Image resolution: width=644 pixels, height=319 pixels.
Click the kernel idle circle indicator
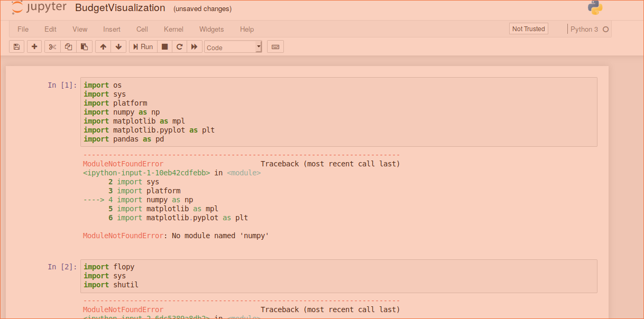coord(605,30)
